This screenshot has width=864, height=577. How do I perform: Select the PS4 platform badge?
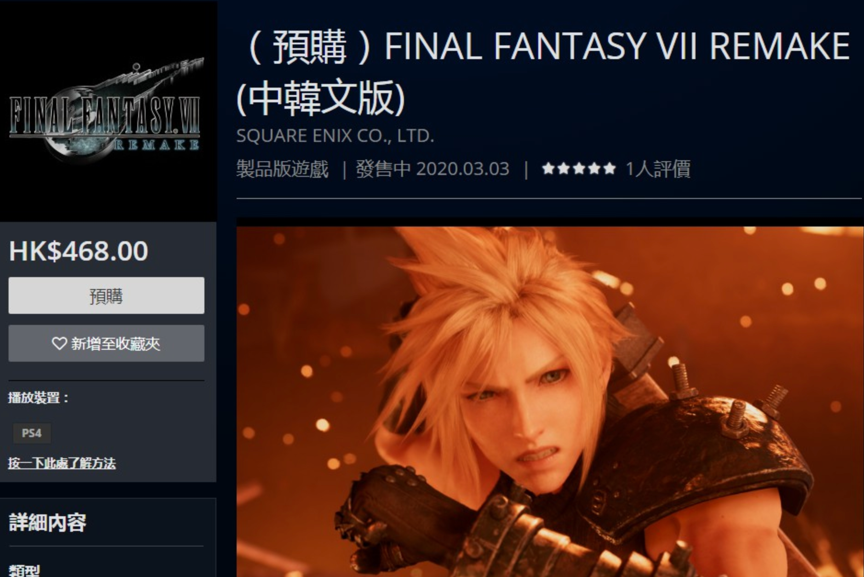click(x=32, y=433)
